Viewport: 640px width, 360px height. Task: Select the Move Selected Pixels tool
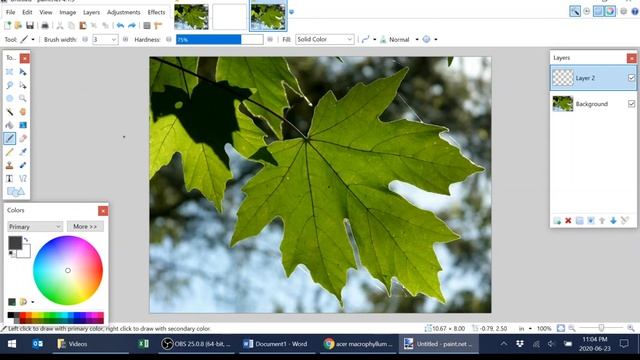point(23,72)
